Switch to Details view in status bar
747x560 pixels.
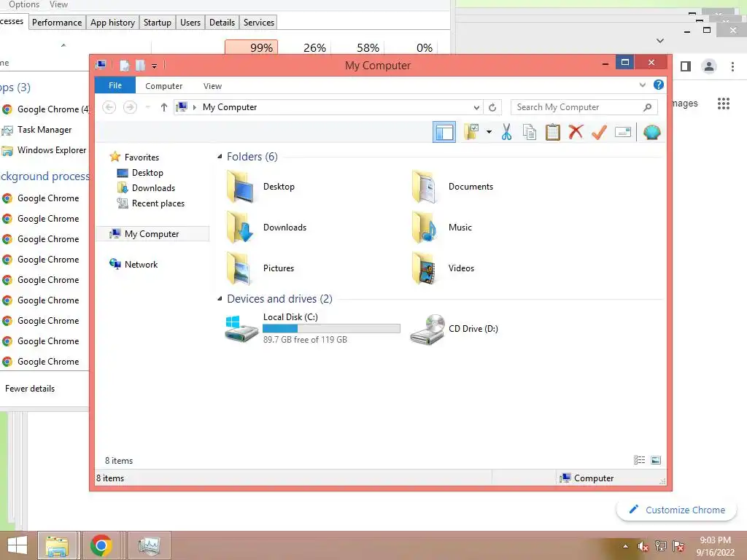pyautogui.click(x=639, y=460)
